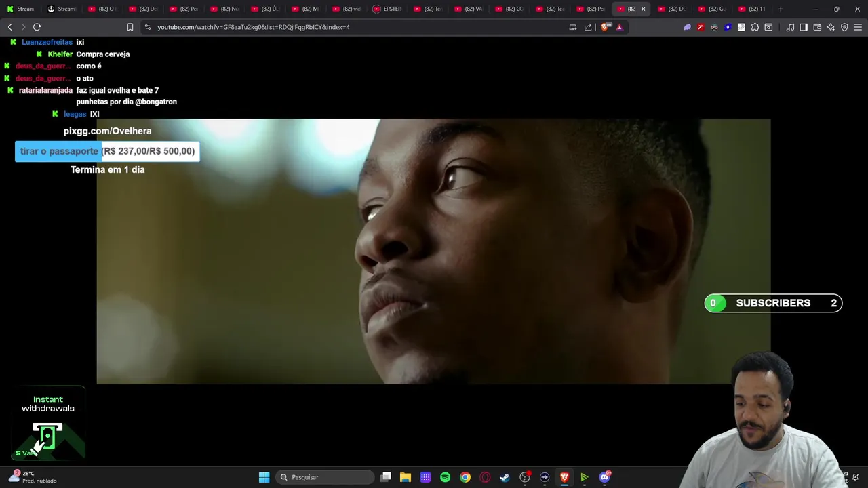Open the red pencil extension icon
Image resolution: width=868 pixels, height=488 pixels.
click(701, 27)
